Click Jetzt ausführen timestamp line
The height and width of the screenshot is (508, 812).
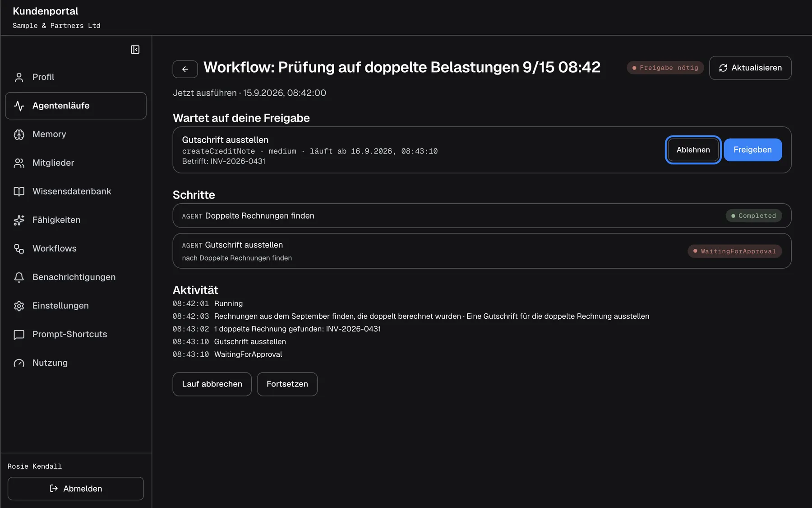pyautogui.click(x=249, y=93)
